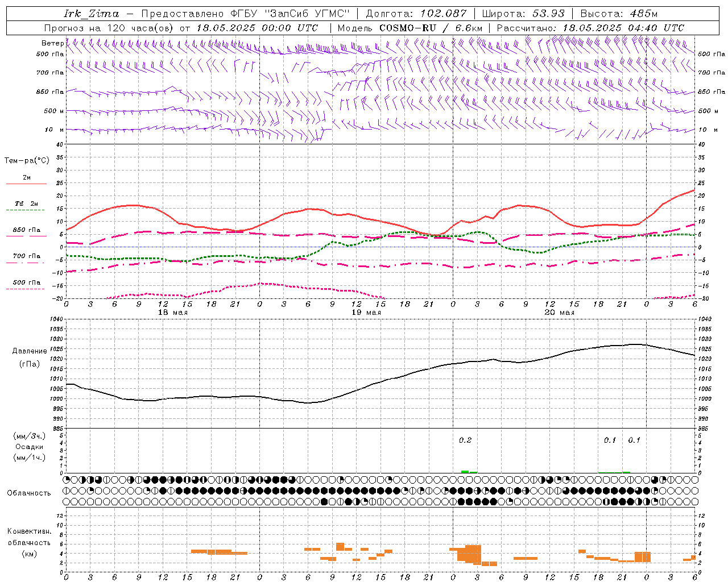This screenshot has height=582, width=728.
Task: Click the 0.2 precipitation amount value
Action: coord(465,440)
